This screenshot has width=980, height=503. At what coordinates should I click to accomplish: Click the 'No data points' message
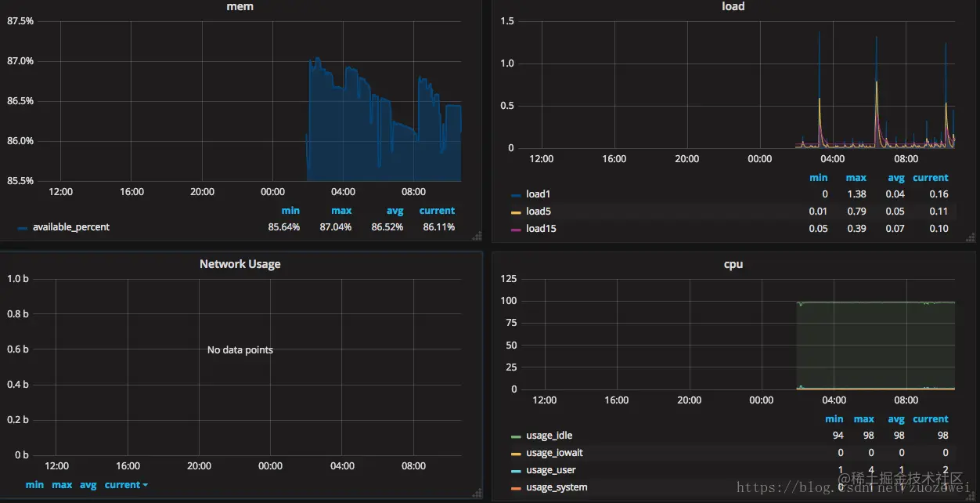[240, 350]
